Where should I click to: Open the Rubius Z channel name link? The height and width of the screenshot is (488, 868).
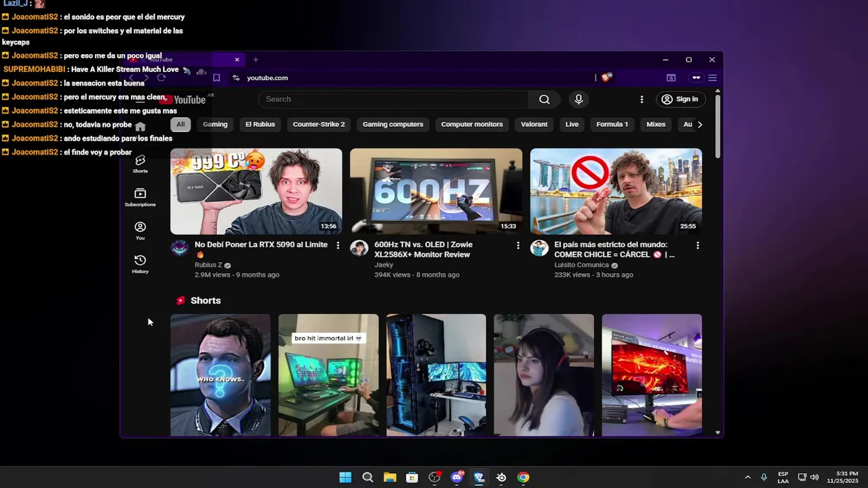click(208, 265)
